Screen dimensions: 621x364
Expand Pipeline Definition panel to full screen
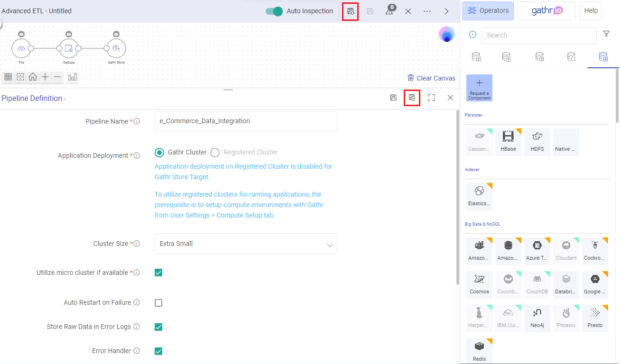tap(431, 98)
